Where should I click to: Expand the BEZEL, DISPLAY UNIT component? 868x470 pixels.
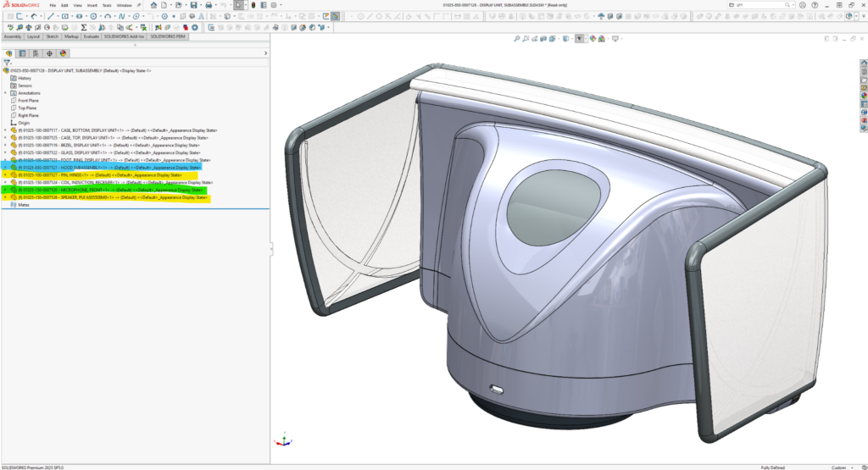point(6,146)
